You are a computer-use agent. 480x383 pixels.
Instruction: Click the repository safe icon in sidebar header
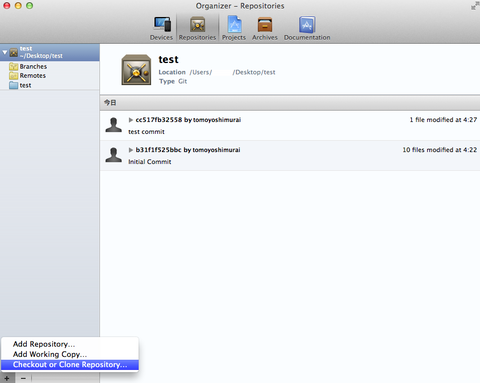[x=14, y=52]
